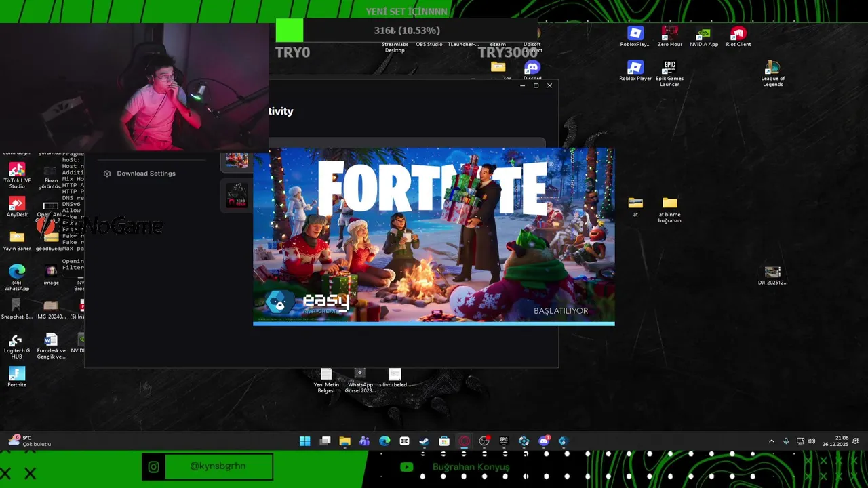Click Download Settings gear icon
868x488 pixels.
click(x=107, y=174)
